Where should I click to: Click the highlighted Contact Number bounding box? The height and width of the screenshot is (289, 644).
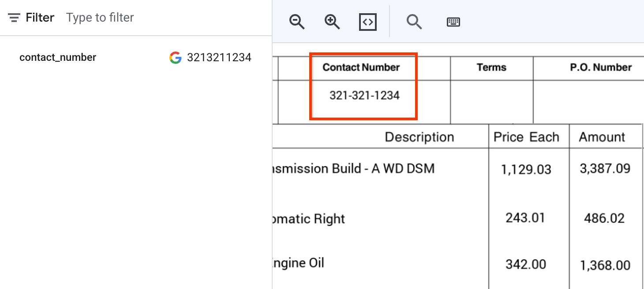pyautogui.click(x=363, y=86)
